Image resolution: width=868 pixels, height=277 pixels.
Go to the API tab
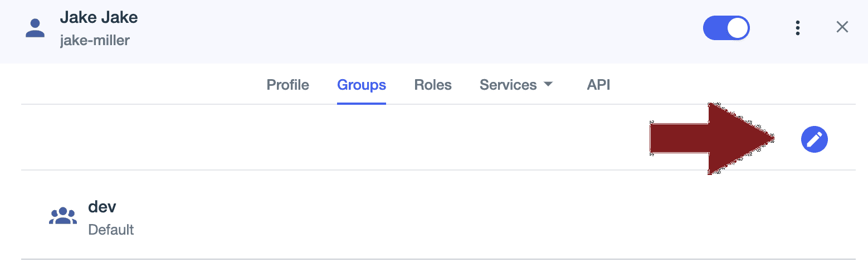tap(598, 85)
